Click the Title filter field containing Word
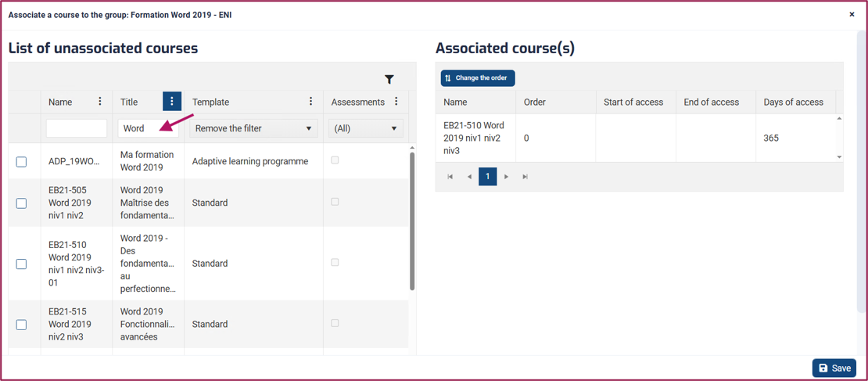The image size is (868, 381). 149,128
